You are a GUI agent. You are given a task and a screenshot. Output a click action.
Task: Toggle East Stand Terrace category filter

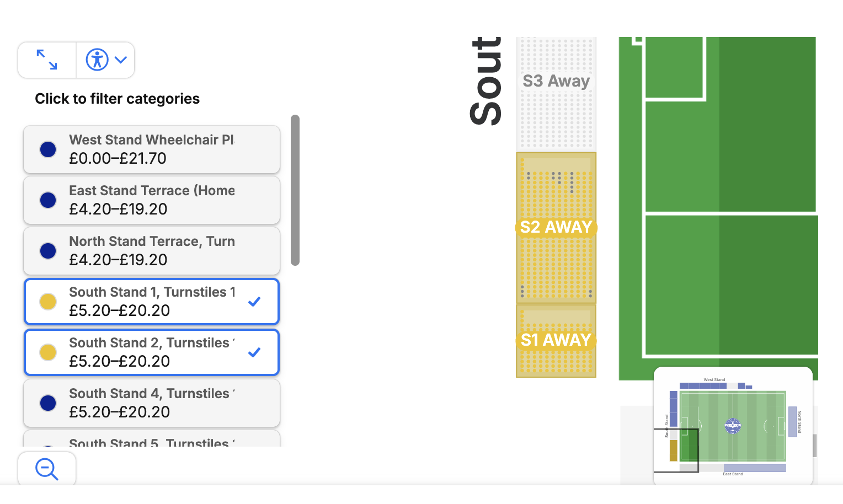pos(152,200)
